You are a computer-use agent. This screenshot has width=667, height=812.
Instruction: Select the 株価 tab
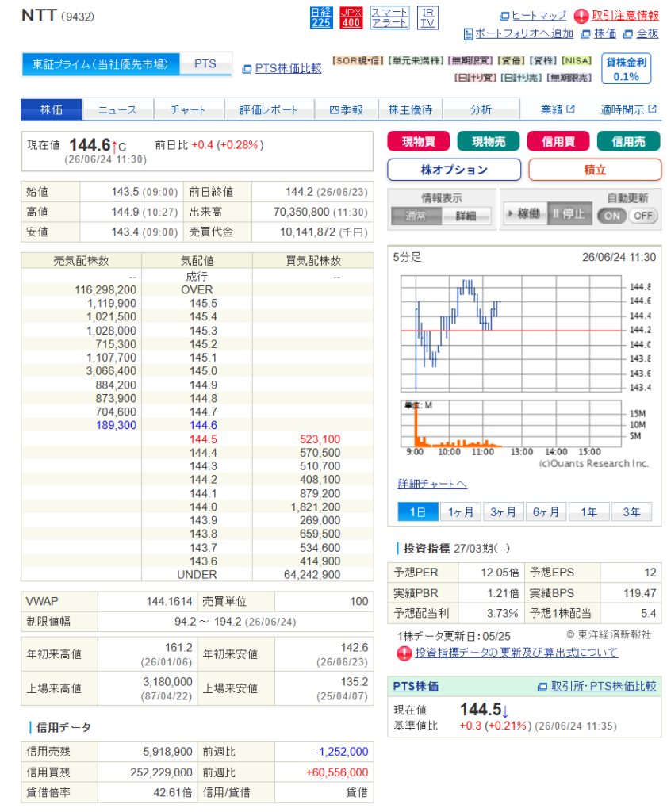tap(52, 109)
